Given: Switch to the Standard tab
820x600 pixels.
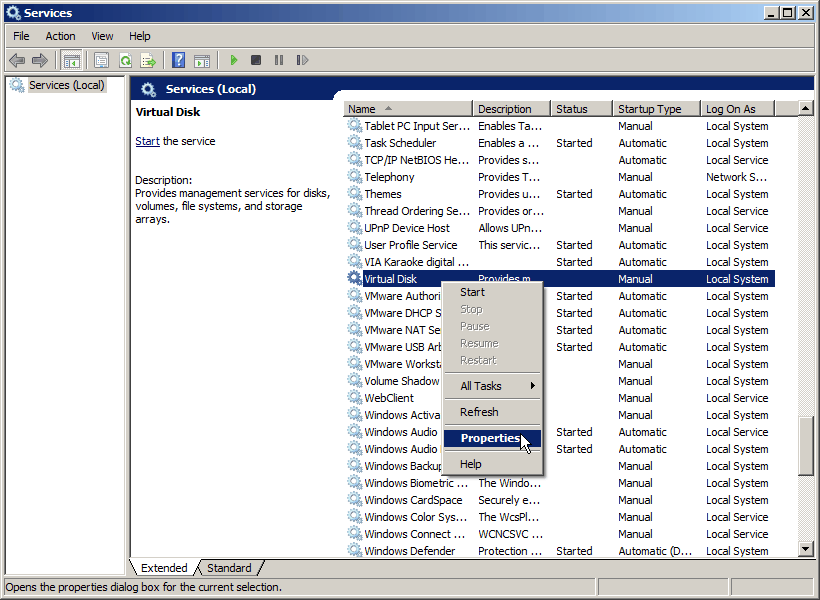Looking at the screenshot, I should click(x=229, y=568).
